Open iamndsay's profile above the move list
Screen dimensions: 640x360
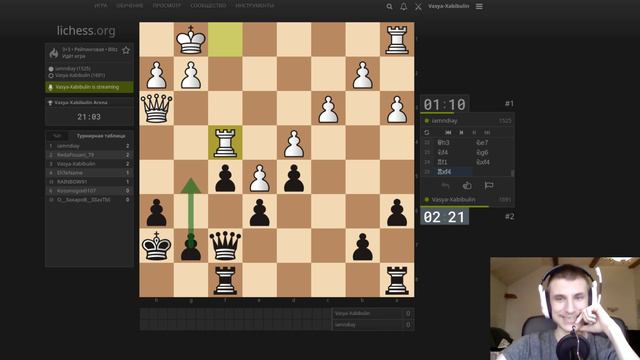click(x=444, y=121)
